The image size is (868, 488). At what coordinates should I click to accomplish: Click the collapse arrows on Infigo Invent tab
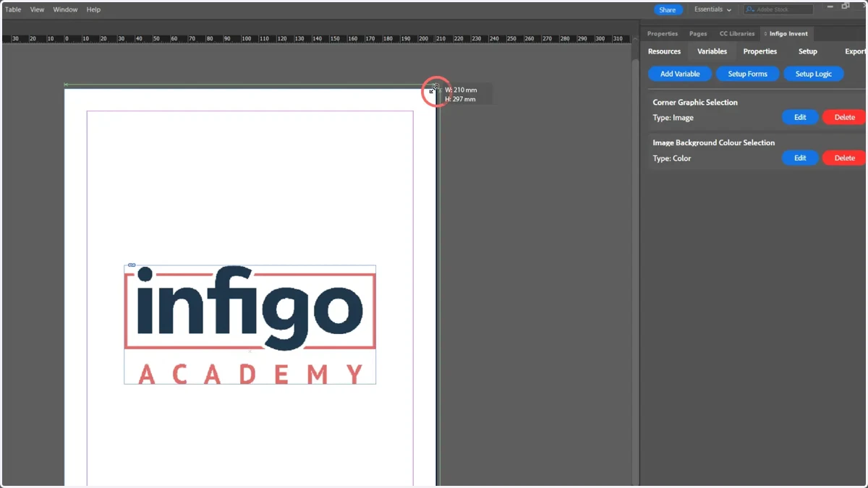pyautogui.click(x=765, y=34)
